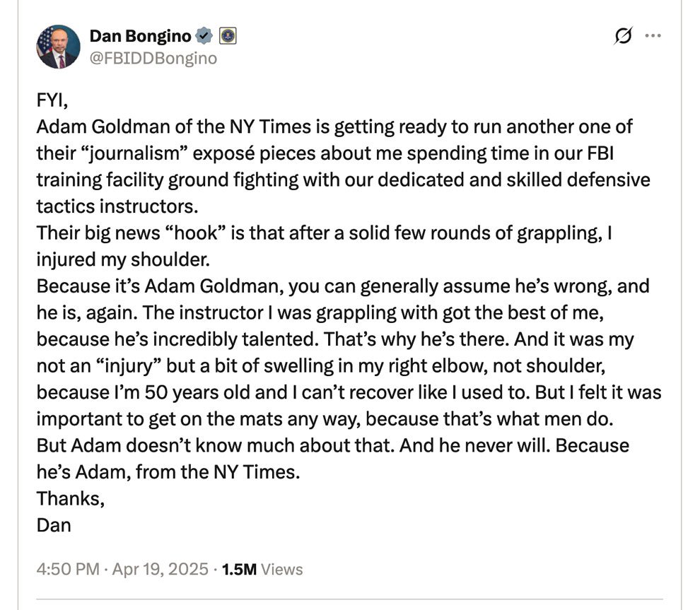Click the quoted word "injury" in tweet
This screenshot has width=700, height=610.
click(129, 366)
